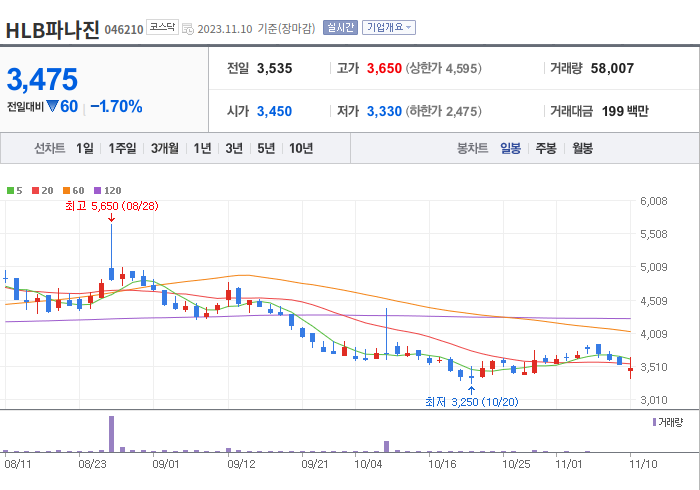Screen dimensions: 700x490
Task: Click the 고가 value 3,650
Action: click(384, 68)
